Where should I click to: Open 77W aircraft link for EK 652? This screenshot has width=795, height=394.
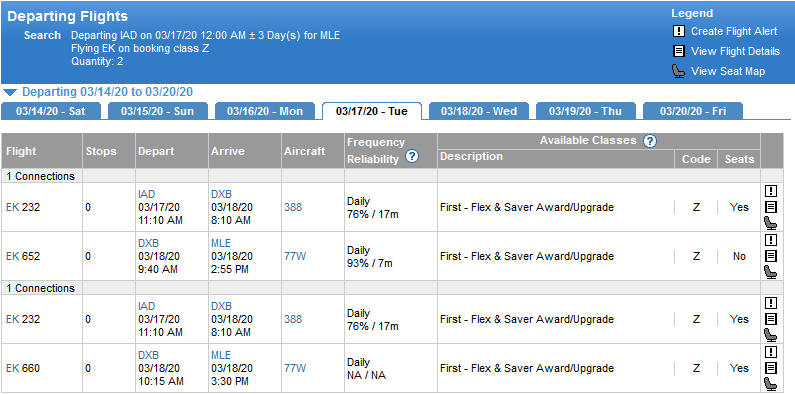(295, 257)
